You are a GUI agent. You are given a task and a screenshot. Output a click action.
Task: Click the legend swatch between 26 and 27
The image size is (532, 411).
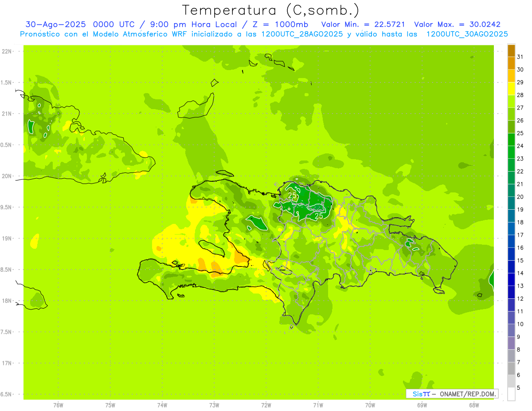click(511, 114)
